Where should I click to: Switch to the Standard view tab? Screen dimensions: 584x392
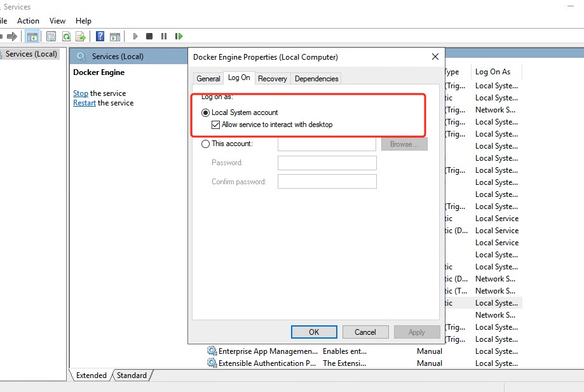(132, 375)
